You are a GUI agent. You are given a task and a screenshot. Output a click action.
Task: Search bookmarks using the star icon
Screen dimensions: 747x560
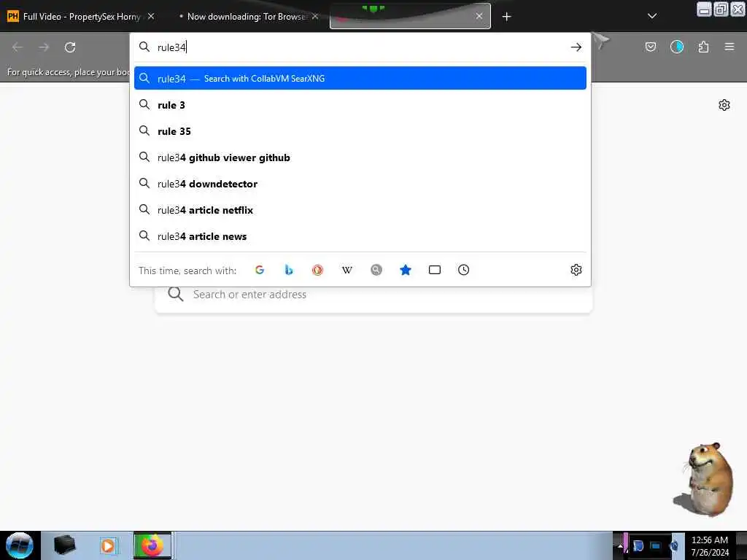click(x=406, y=270)
